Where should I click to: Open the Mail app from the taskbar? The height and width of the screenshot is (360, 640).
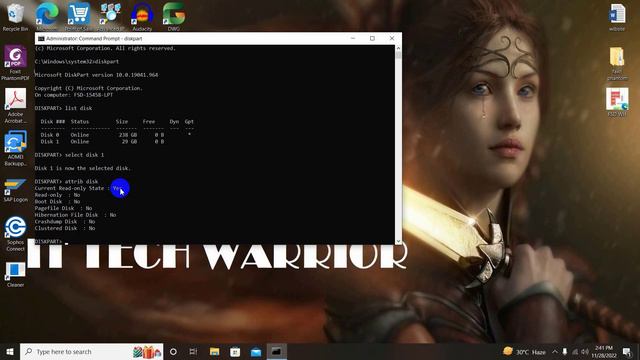(x=256, y=351)
